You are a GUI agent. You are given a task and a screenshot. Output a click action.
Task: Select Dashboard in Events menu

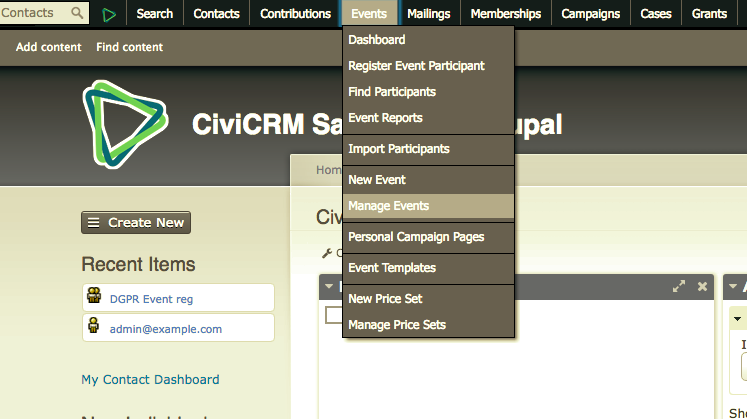(x=428, y=40)
